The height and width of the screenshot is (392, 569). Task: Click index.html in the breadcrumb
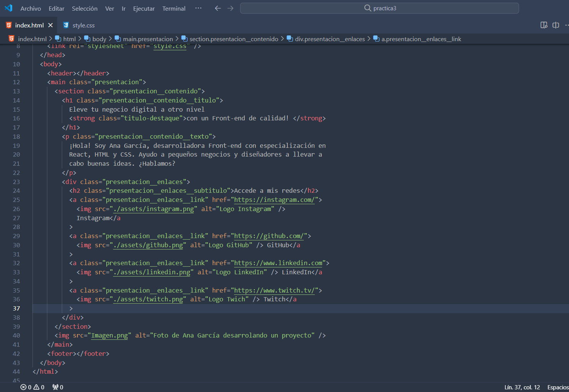coord(32,39)
